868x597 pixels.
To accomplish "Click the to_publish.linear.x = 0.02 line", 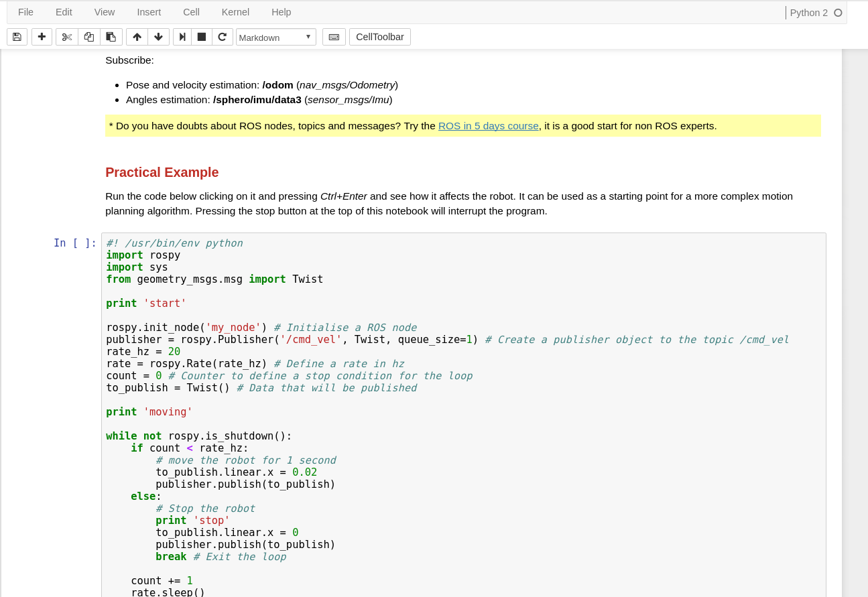I will [x=236, y=472].
